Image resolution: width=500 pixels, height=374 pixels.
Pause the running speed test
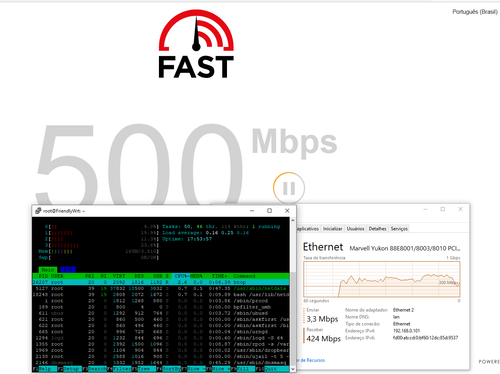289,188
